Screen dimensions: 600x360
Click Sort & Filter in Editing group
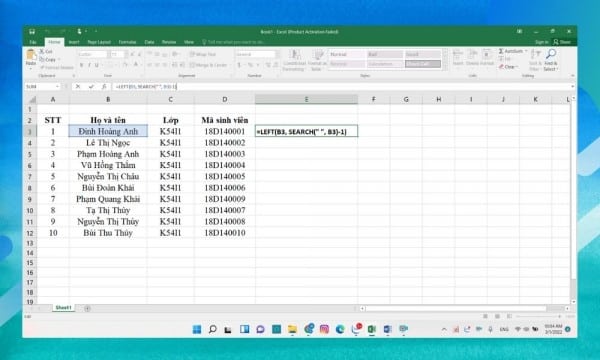(535, 60)
